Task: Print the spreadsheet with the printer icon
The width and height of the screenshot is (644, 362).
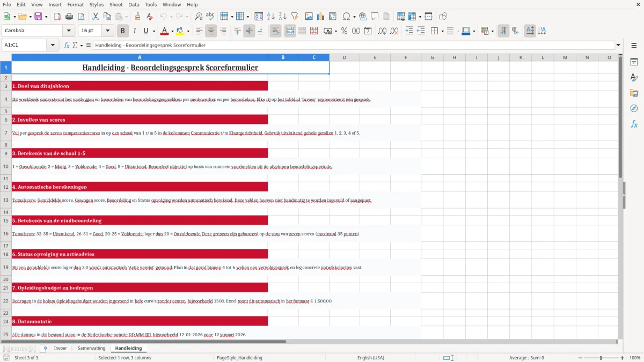Action: click(69, 17)
